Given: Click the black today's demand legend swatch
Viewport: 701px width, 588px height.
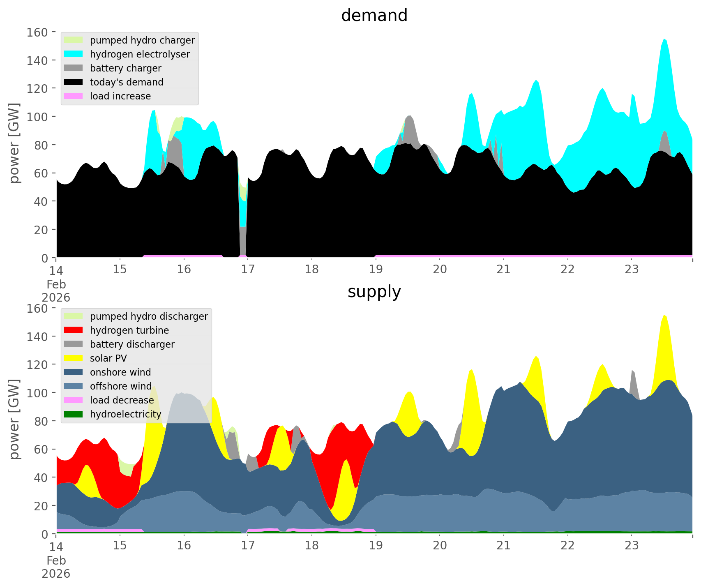Looking at the screenshot, I should [x=74, y=82].
